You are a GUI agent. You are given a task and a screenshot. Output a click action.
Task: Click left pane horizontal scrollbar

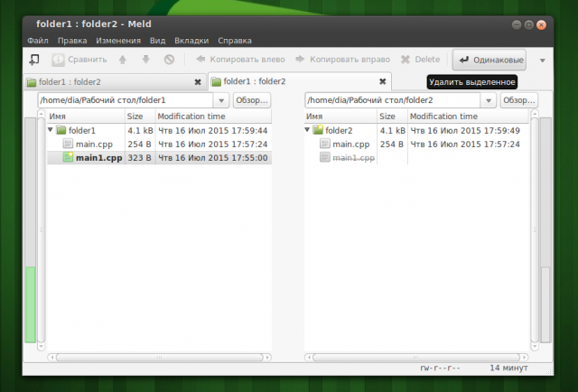coord(159,357)
